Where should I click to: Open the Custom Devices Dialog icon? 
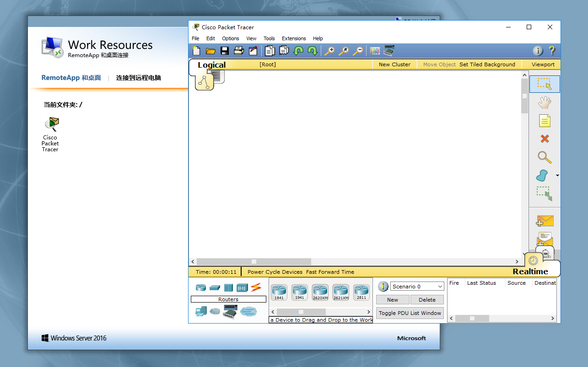pos(389,51)
